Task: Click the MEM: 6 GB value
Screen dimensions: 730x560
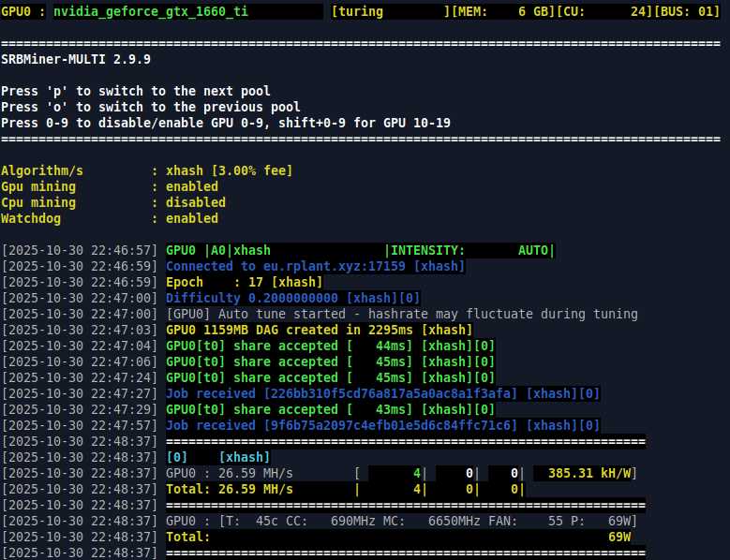Action: [503, 11]
